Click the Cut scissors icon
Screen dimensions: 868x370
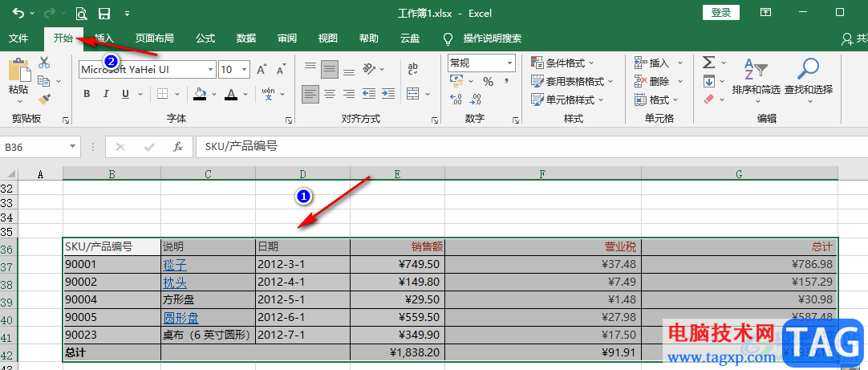click(44, 63)
